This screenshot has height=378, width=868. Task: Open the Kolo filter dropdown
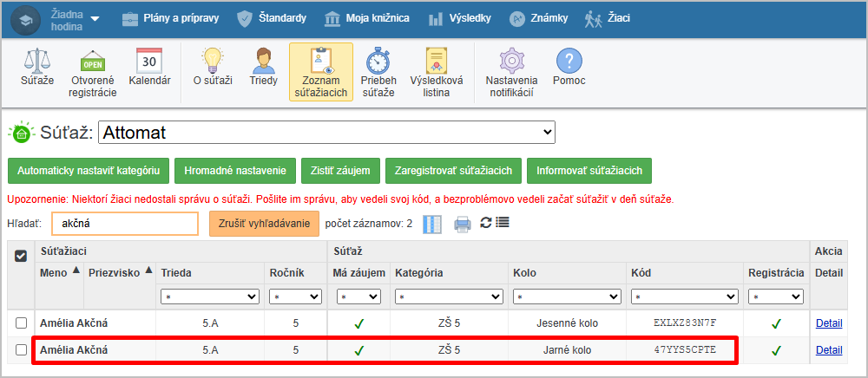tap(566, 297)
